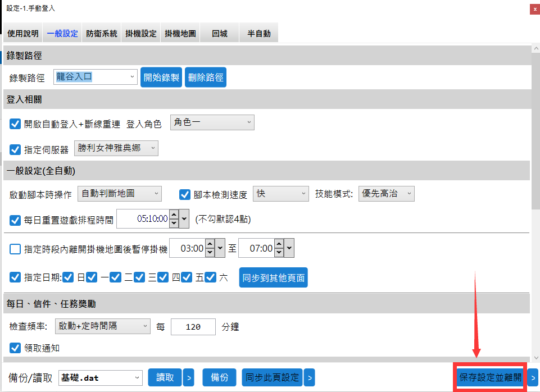
Task: Toggle 開啟自動登入+斷線重連 checkbox
Action: 15,124
